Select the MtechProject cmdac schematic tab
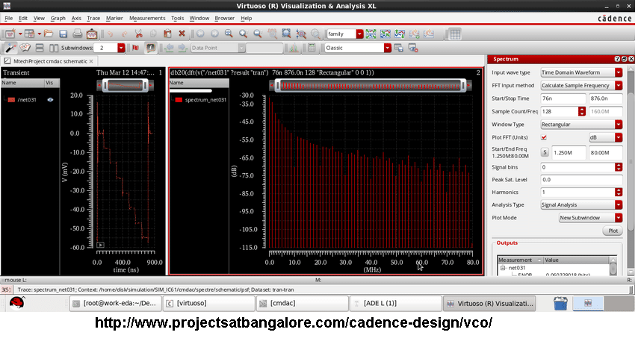 click(49, 61)
